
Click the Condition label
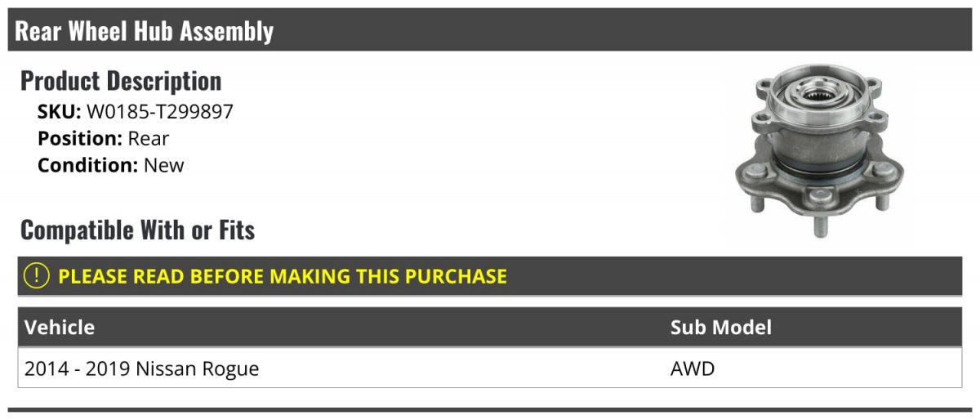coord(87,165)
